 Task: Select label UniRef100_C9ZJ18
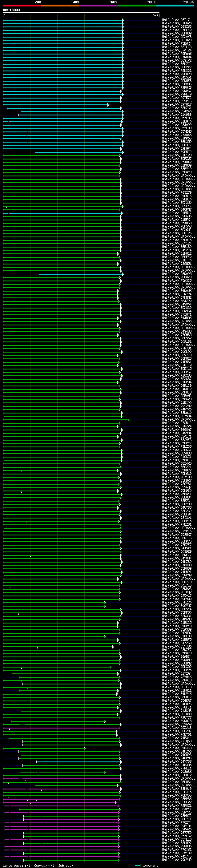[x=177, y=728]
